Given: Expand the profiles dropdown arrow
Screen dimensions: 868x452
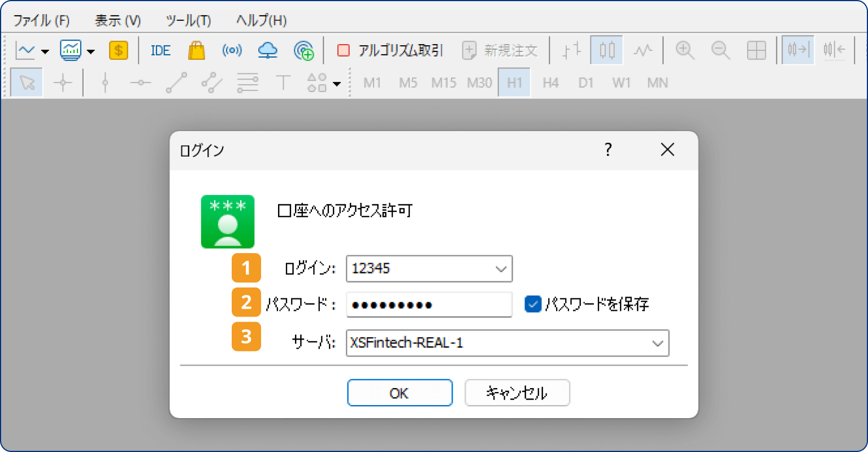Looking at the screenshot, I should click(91, 51).
